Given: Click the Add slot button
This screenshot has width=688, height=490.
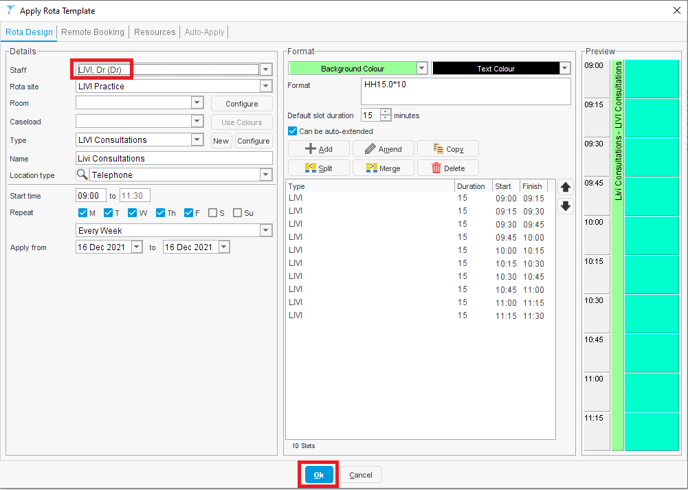Looking at the screenshot, I should (318, 149).
